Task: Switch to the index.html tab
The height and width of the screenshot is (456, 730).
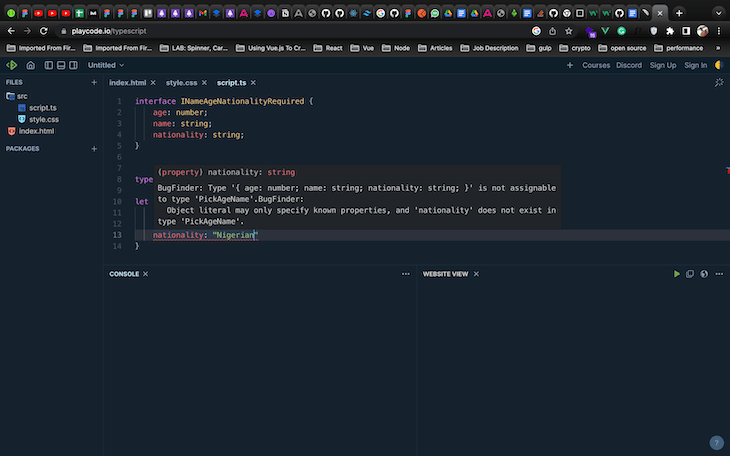Action: (128, 82)
